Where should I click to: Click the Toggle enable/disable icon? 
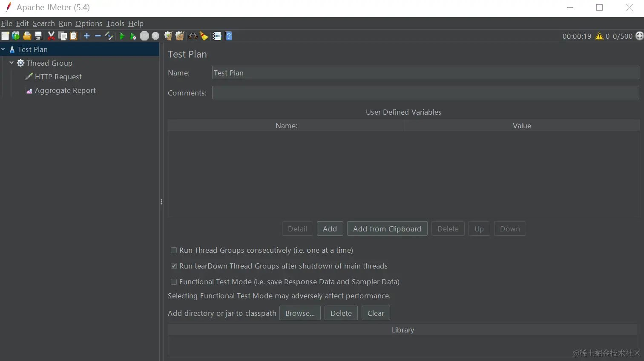[x=109, y=36]
